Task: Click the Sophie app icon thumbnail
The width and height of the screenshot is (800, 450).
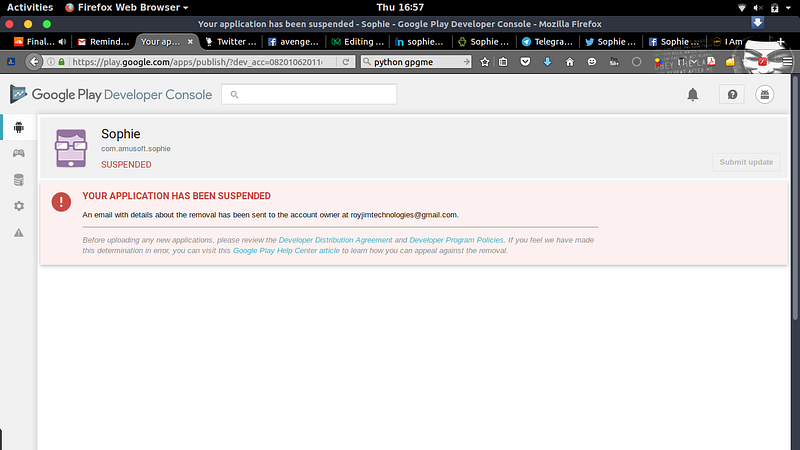Action: (71, 148)
